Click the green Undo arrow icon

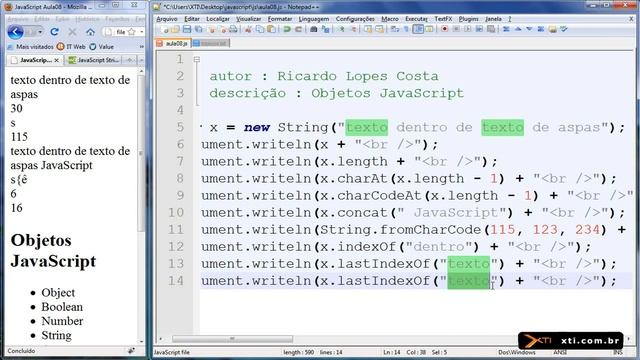pos(287,29)
